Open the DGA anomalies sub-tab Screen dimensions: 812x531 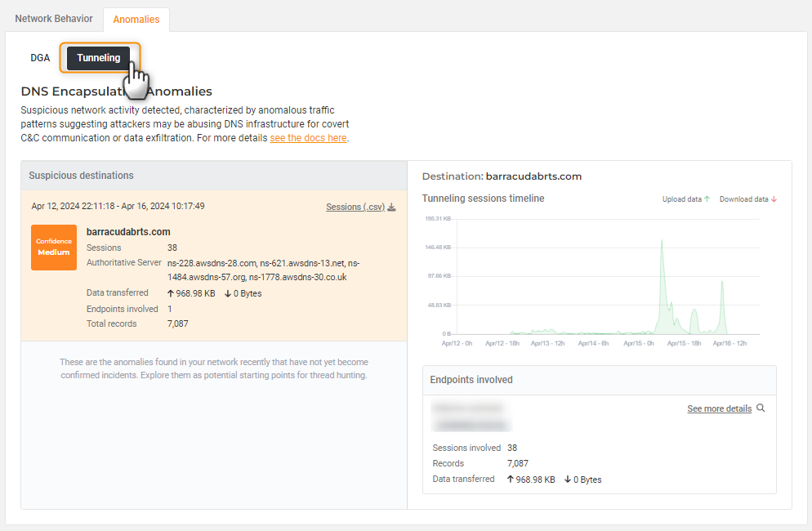[40, 58]
